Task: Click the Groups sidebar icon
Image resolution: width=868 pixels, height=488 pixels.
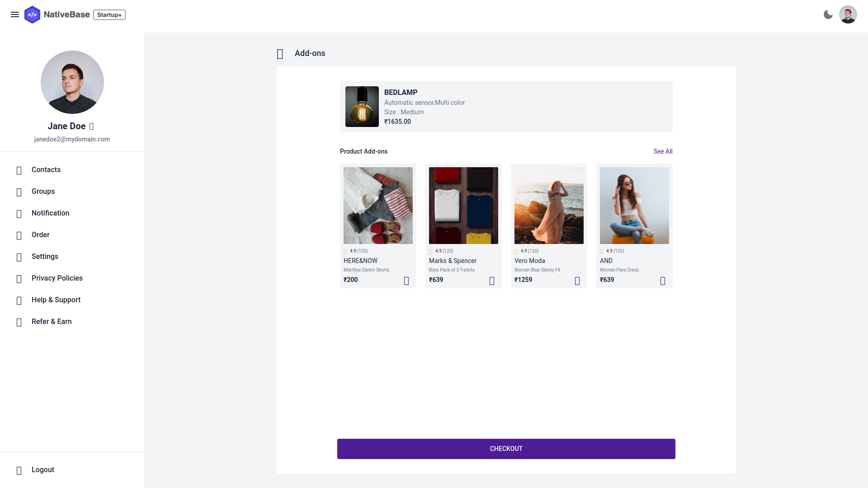Action: pyautogui.click(x=19, y=192)
